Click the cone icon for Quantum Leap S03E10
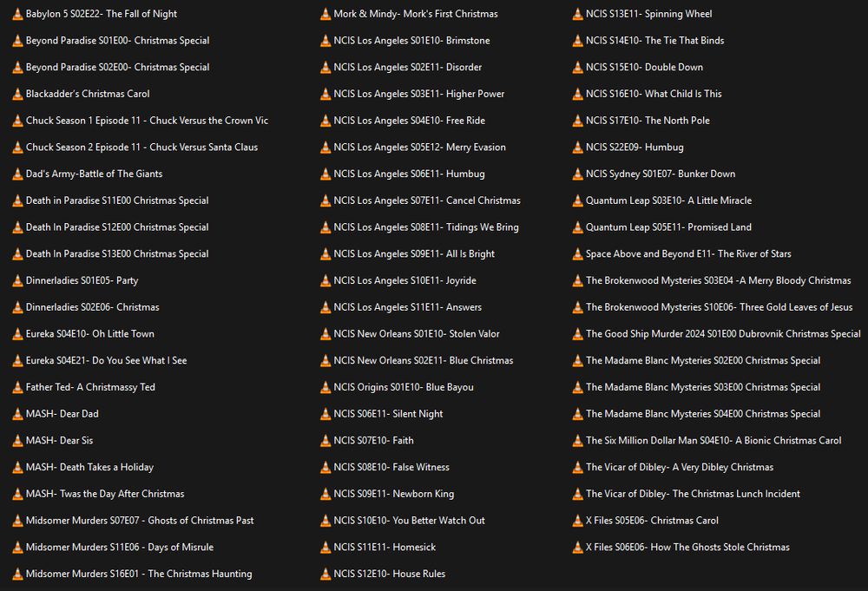 pos(577,200)
